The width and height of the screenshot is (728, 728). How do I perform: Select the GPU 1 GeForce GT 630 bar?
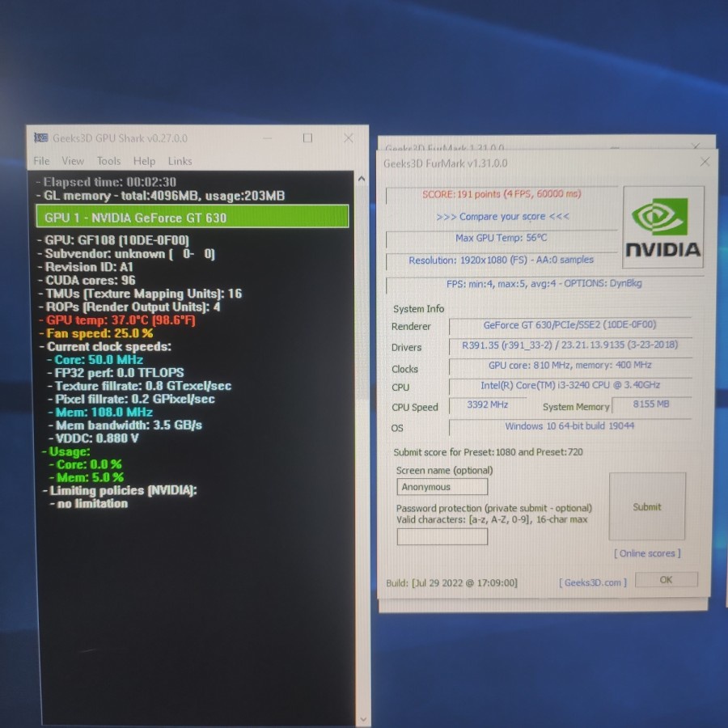193,217
